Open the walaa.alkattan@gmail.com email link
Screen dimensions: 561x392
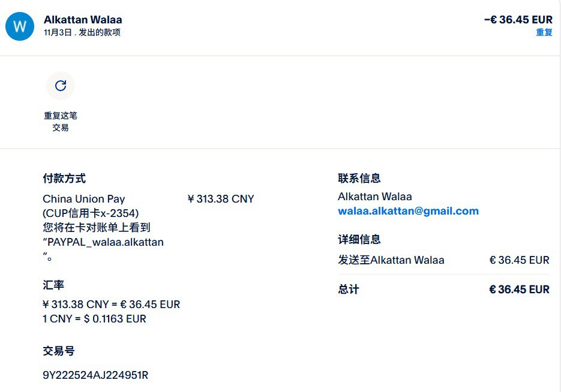(408, 211)
